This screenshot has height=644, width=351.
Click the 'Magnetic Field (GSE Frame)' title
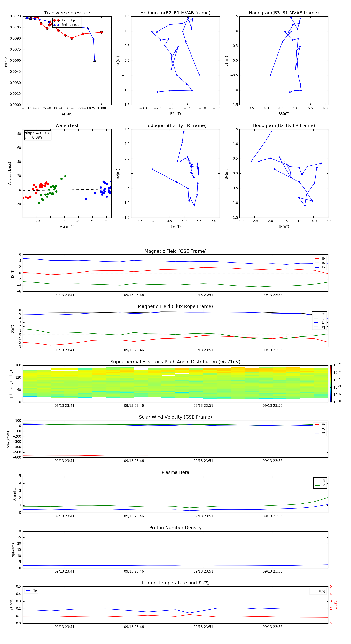pyautogui.click(x=175, y=251)
